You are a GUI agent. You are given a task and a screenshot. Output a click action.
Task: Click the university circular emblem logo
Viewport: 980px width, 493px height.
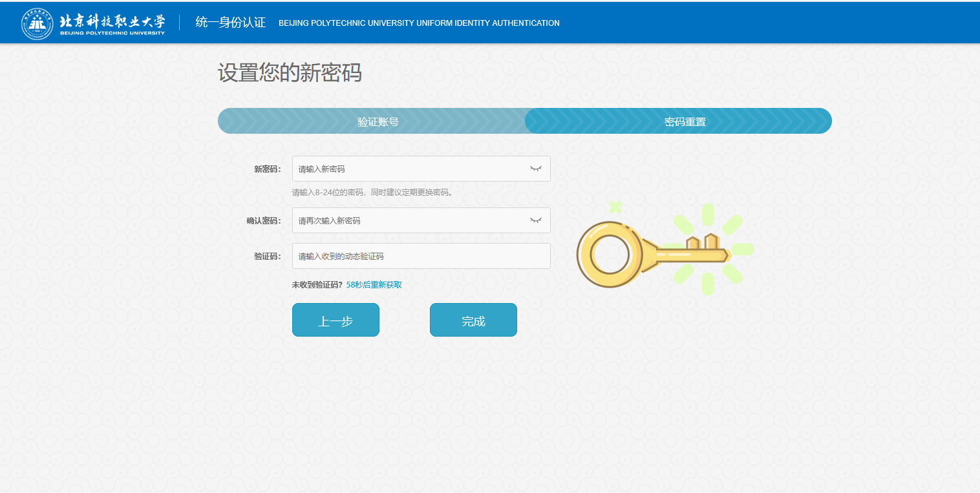tap(37, 23)
